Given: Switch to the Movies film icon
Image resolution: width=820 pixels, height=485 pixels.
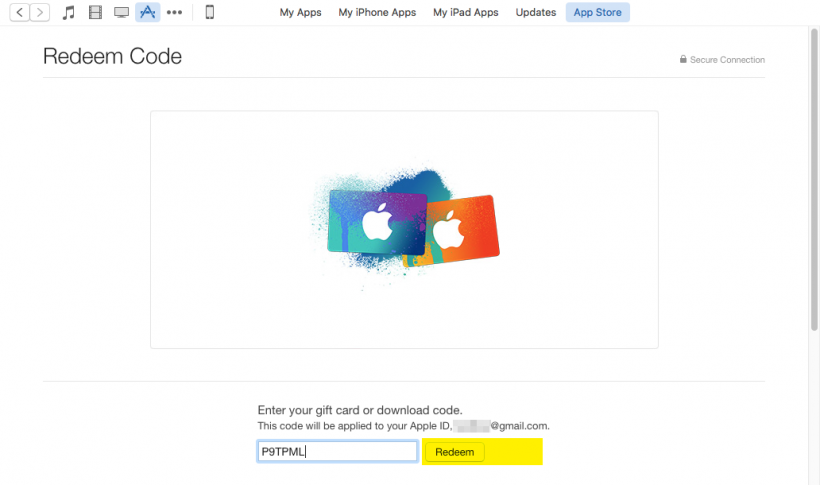Looking at the screenshot, I should coord(95,13).
